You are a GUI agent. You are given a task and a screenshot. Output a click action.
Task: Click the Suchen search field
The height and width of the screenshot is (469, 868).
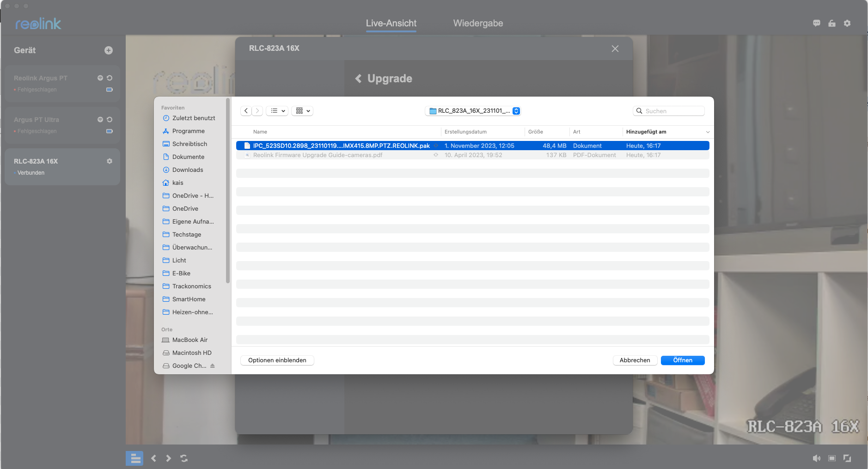[669, 111]
